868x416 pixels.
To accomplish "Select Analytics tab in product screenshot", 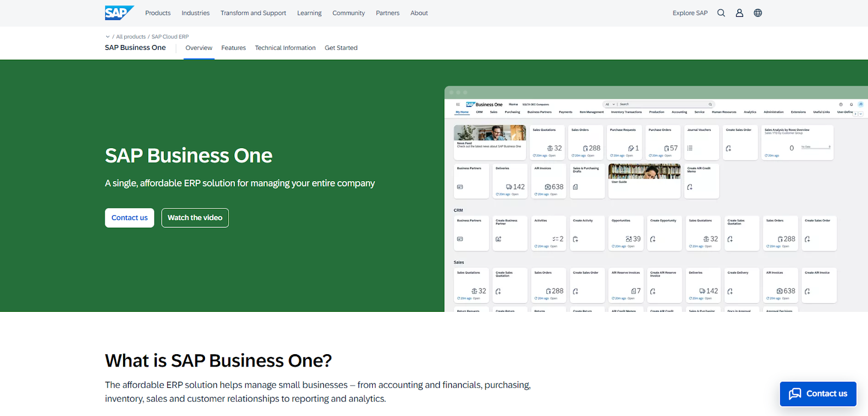I will (750, 112).
